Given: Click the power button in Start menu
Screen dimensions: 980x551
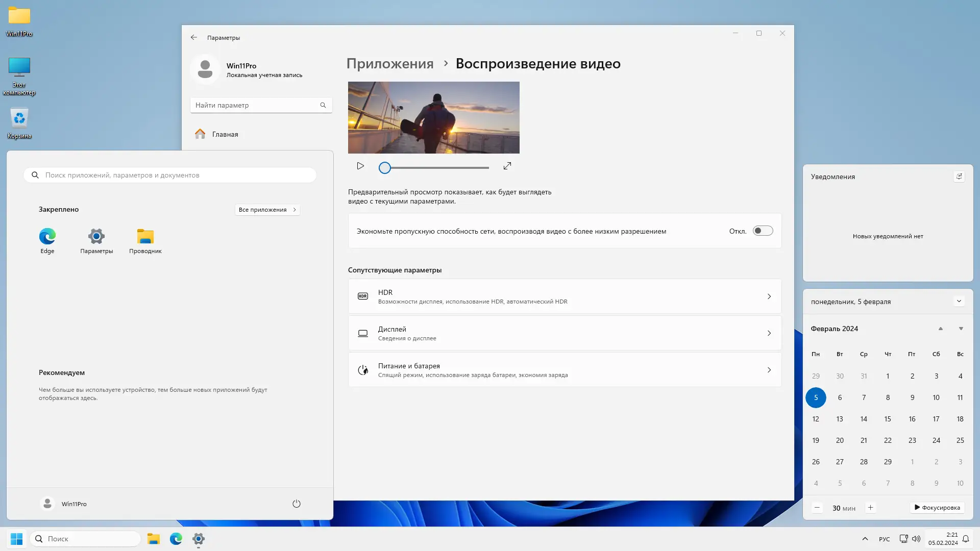Looking at the screenshot, I should (297, 504).
